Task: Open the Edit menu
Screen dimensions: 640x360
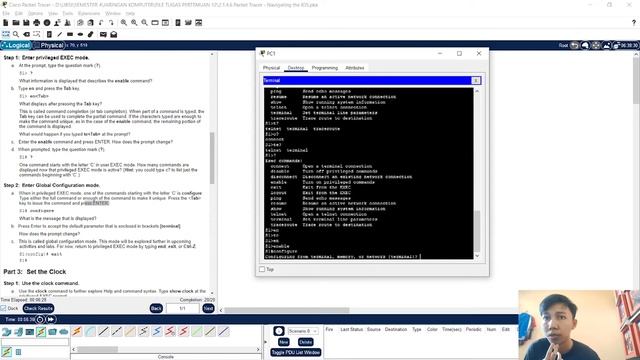Action: 19,13
